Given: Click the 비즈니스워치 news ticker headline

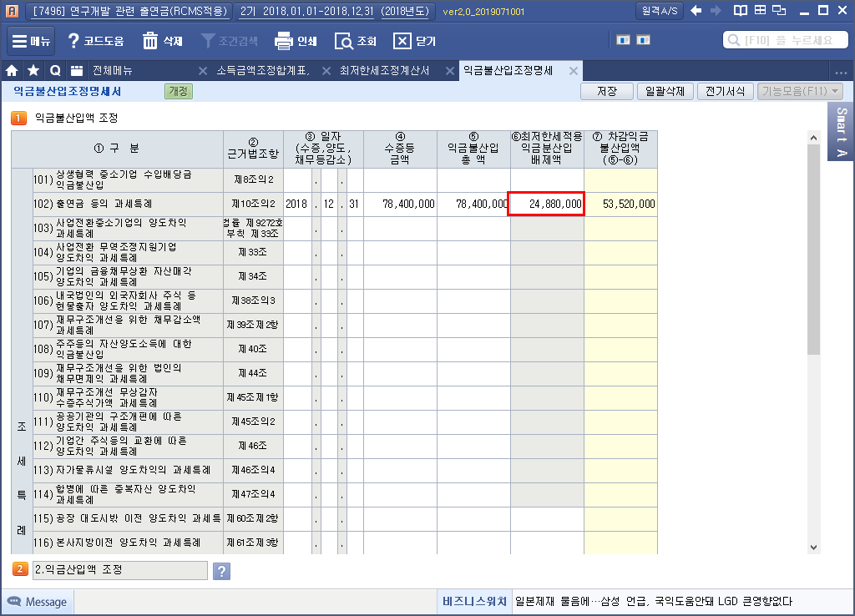Looking at the screenshot, I should pyautogui.click(x=653, y=601).
